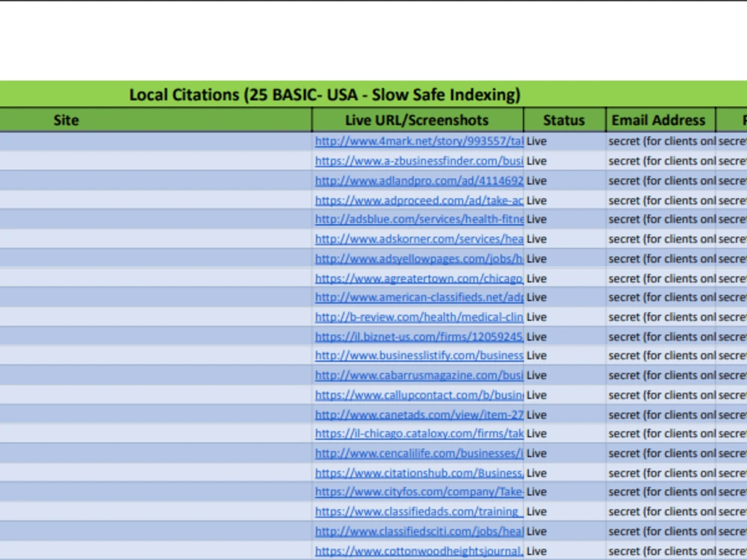Open the cityfos.com company link
Image resolution: width=747 pixels, height=560 pixels.
tap(419, 492)
